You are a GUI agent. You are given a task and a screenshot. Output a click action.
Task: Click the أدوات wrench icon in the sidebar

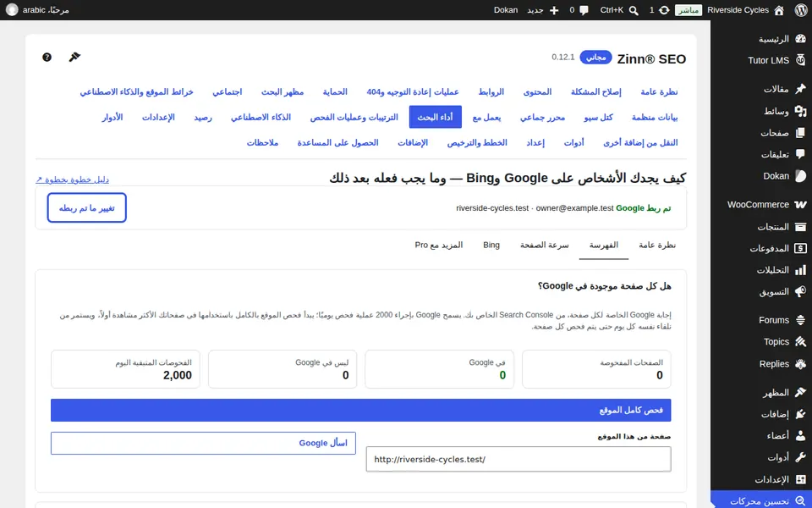tap(800, 458)
